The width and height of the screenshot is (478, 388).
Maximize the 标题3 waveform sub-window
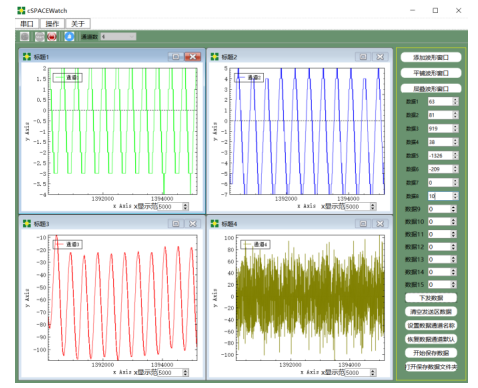click(176, 223)
